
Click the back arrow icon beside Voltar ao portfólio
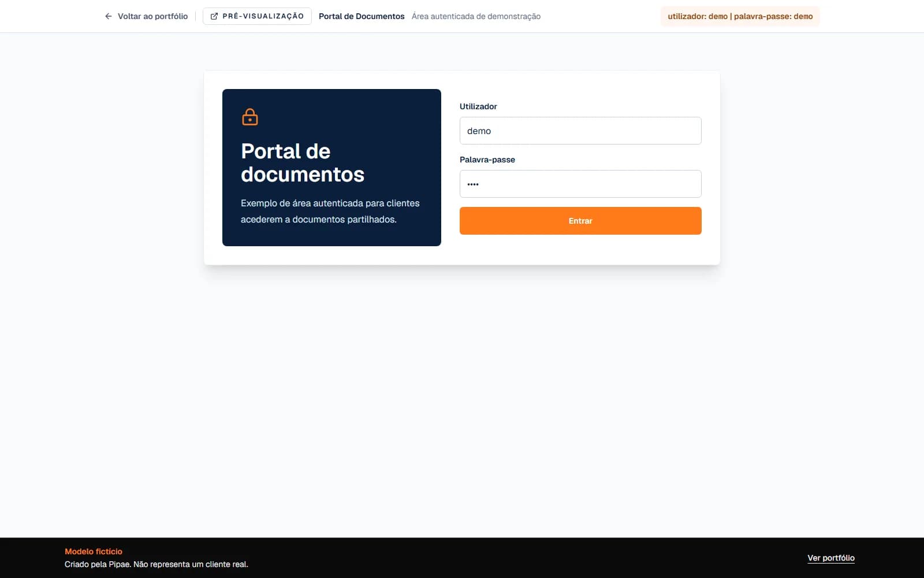[x=108, y=16]
